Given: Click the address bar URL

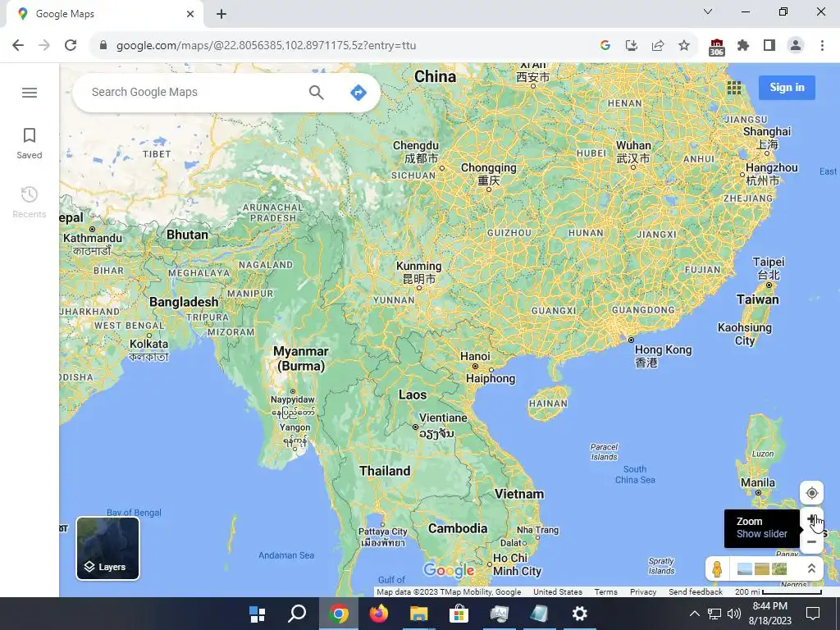Looking at the screenshot, I should tap(267, 46).
